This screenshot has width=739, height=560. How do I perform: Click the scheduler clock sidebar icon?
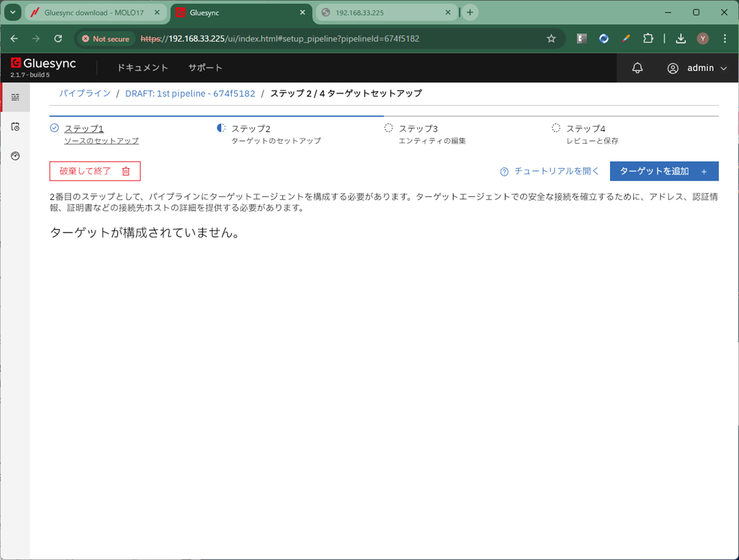pyautogui.click(x=15, y=127)
